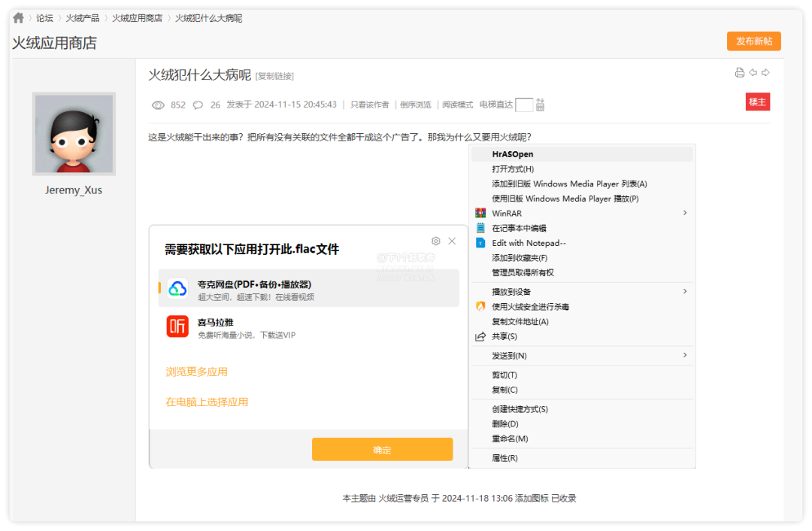The width and height of the screenshot is (812, 531).
Task: Expand 发送到(N) submenu arrow
Action: tap(685, 355)
